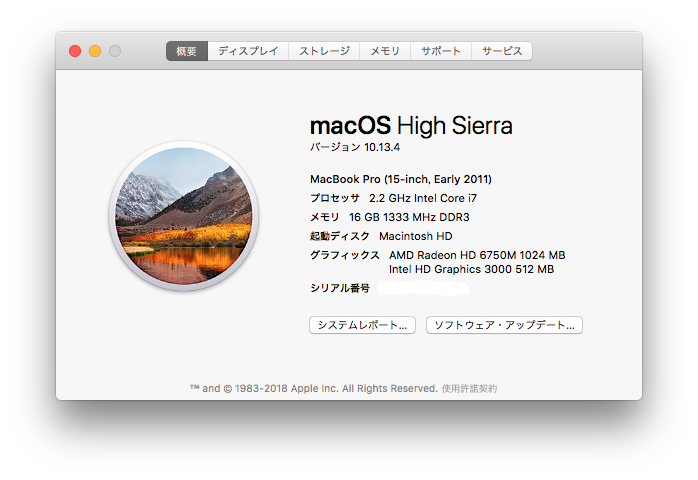Click the バージョン 10.13.4 text
Viewport: 698px width, 480px height.
pos(355,147)
